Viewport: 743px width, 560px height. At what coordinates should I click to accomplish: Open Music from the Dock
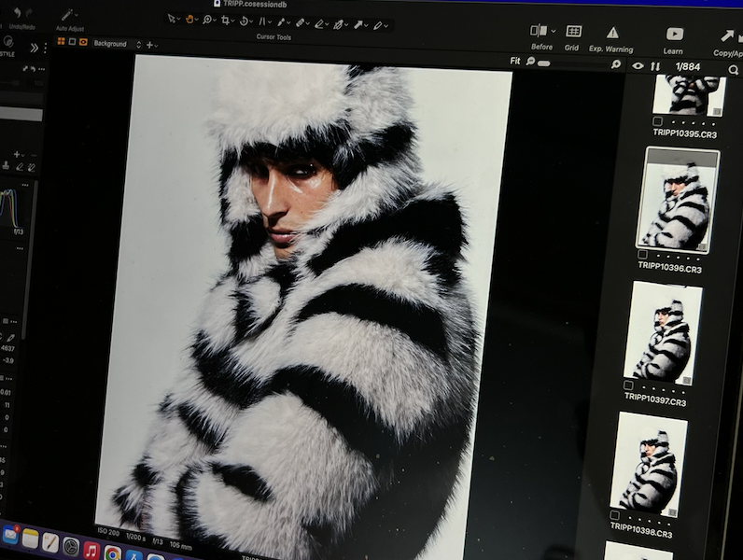coord(91,551)
